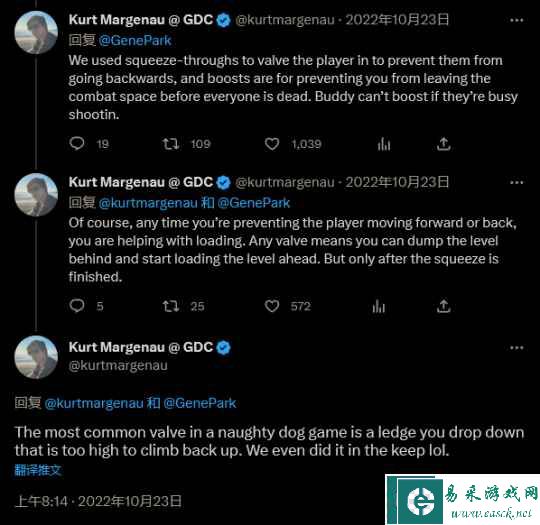Open more options on first tweet

click(x=517, y=20)
